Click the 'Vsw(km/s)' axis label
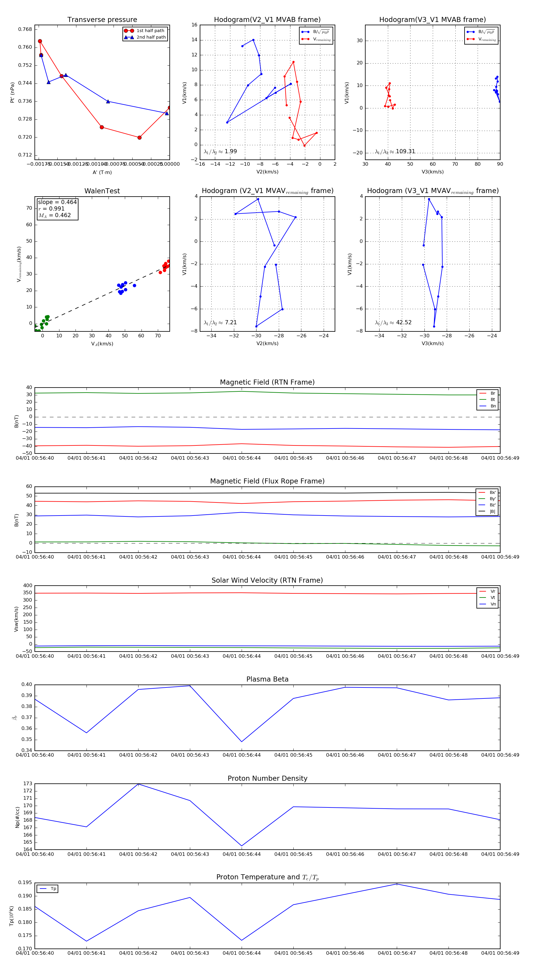535x980 pixels. pos(16,619)
